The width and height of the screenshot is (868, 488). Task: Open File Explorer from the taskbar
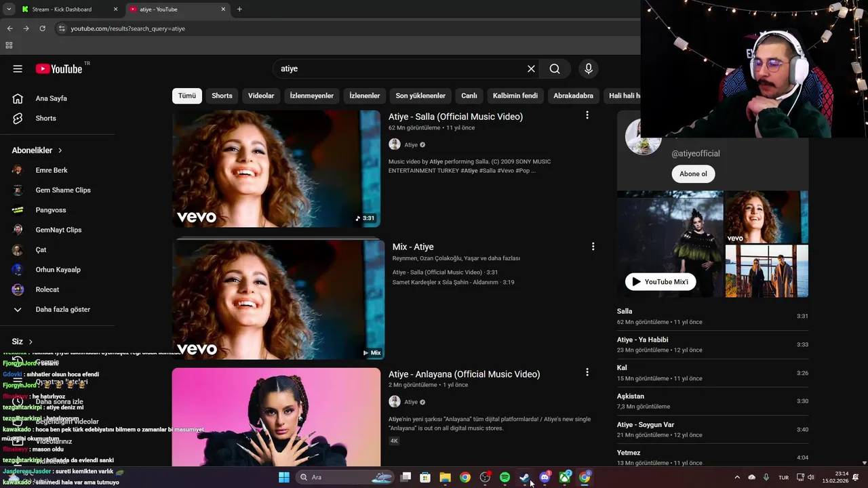[445, 477]
